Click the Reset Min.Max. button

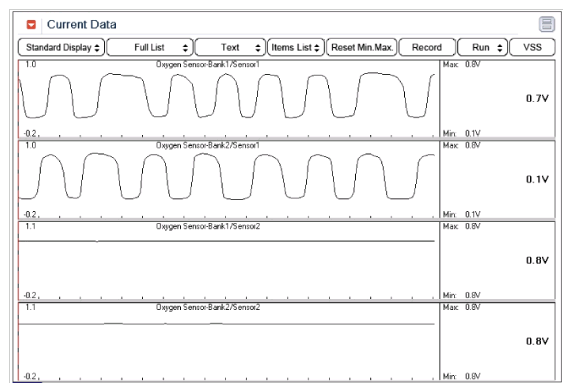tap(362, 47)
